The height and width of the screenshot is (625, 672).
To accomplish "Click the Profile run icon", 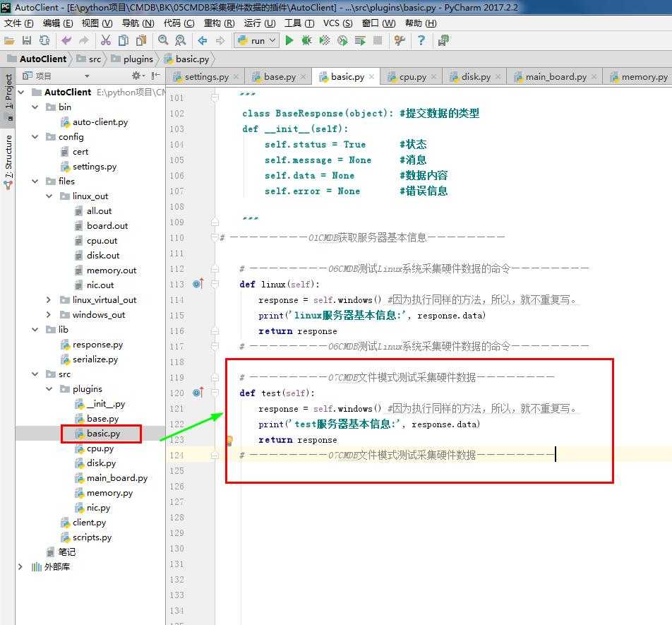I will (342, 41).
